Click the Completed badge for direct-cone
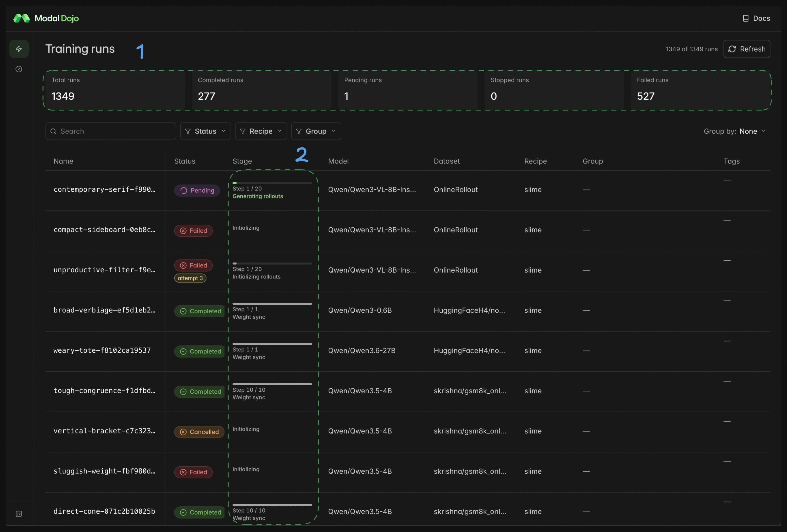The width and height of the screenshot is (787, 532). [200, 512]
